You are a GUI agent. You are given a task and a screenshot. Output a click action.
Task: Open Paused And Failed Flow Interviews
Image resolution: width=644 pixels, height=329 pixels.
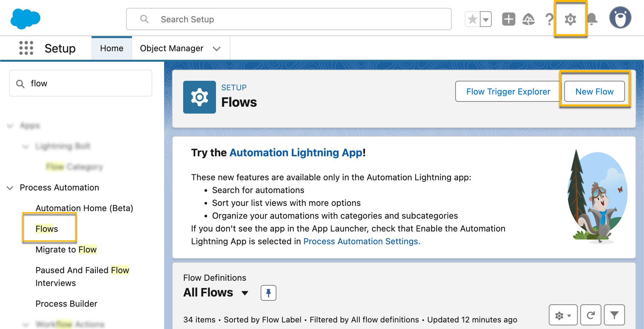tap(82, 276)
